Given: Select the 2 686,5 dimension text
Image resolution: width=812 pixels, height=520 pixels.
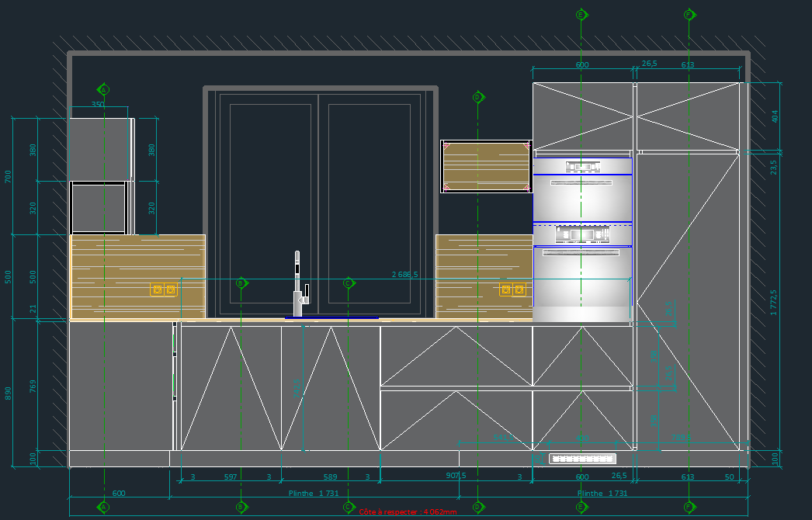Looking at the screenshot, I should (x=405, y=275).
